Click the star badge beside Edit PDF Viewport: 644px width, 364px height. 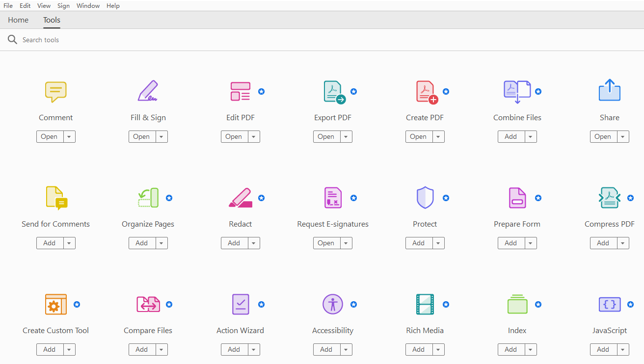(x=262, y=91)
